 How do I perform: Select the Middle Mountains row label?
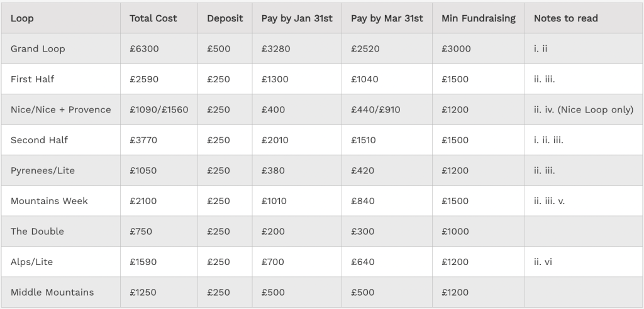click(x=52, y=292)
